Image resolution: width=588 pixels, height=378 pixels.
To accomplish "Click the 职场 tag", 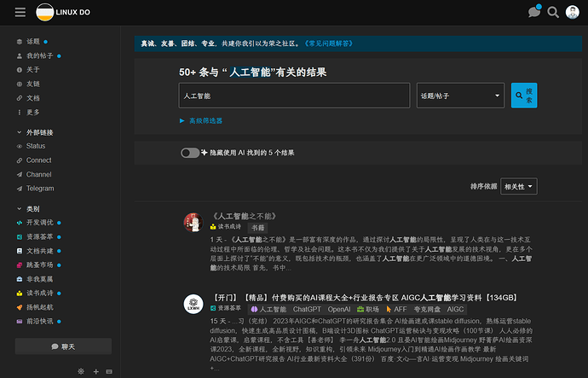I will (367, 309).
